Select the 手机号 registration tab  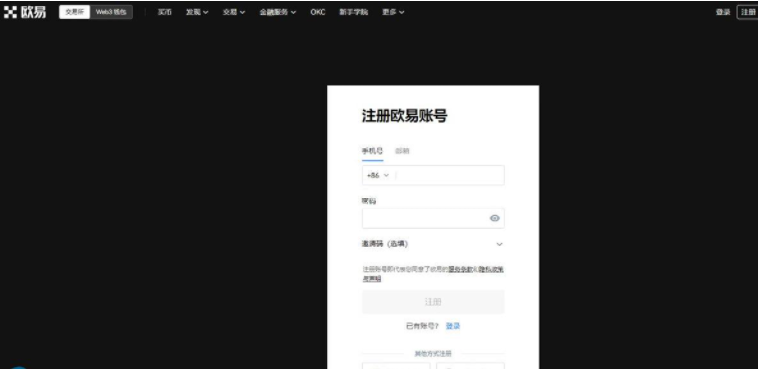click(x=372, y=151)
